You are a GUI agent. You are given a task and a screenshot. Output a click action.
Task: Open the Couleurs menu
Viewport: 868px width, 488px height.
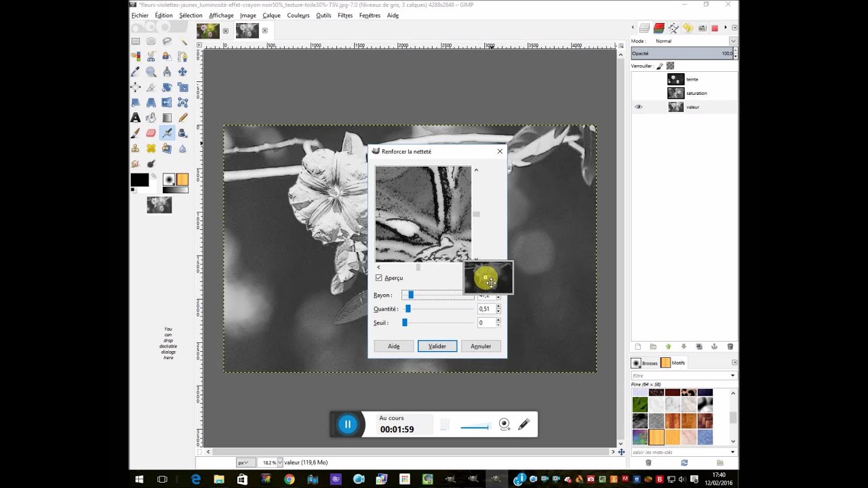click(298, 15)
